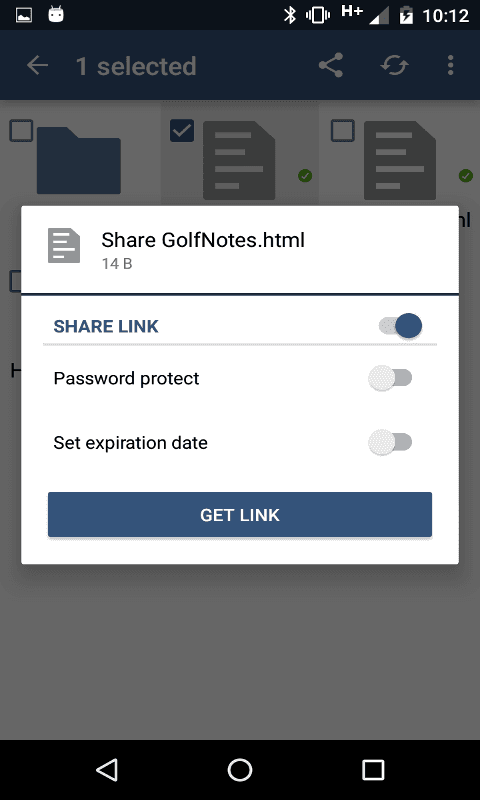Enable the Password protect switch
This screenshot has height=800, width=480.
[x=390, y=378]
